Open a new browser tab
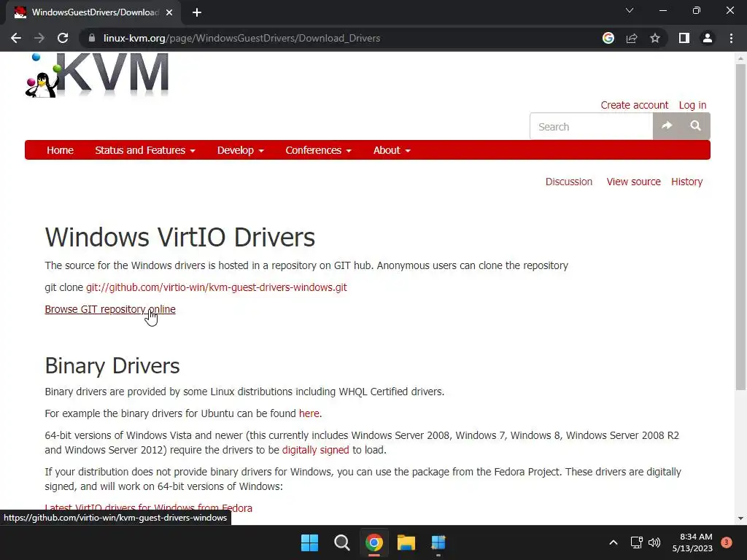 click(x=197, y=12)
